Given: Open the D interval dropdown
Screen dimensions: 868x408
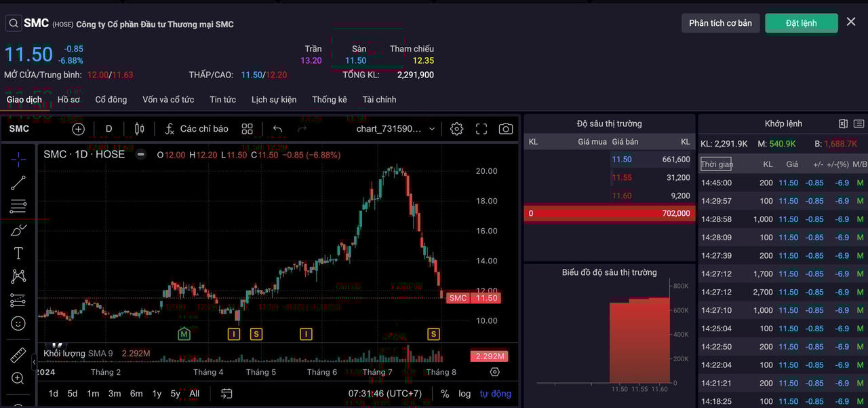Looking at the screenshot, I should click(x=108, y=129).
